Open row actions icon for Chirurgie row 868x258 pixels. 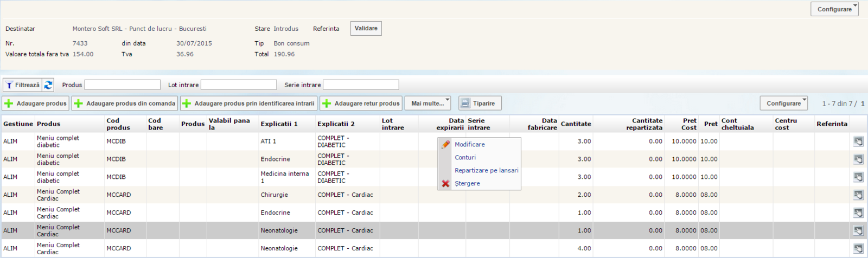[x=858, y=195]
